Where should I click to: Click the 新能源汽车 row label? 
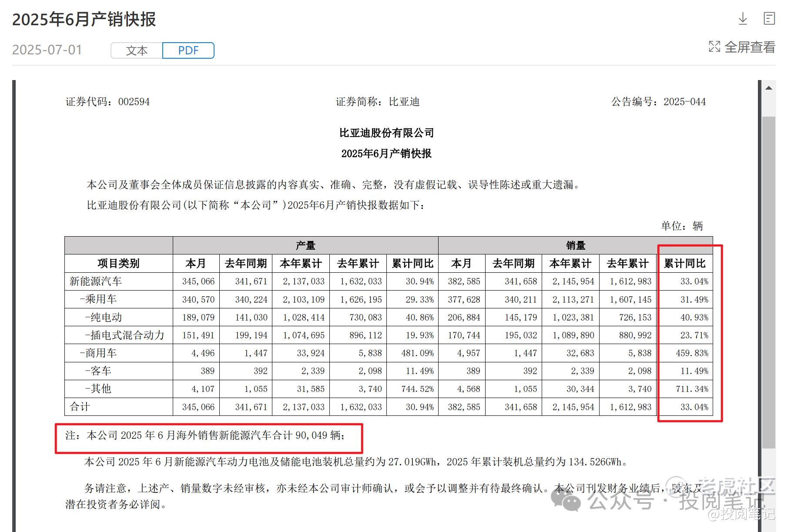point(96,281)
